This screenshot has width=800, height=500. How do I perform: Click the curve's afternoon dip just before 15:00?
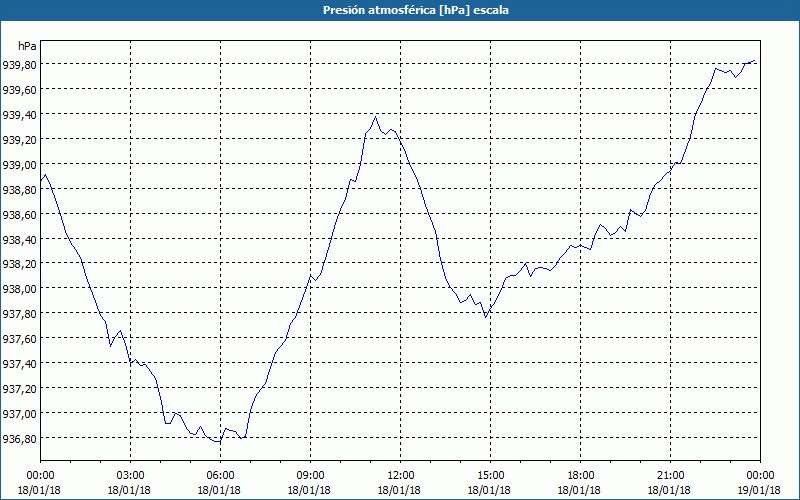coord(486,317)
